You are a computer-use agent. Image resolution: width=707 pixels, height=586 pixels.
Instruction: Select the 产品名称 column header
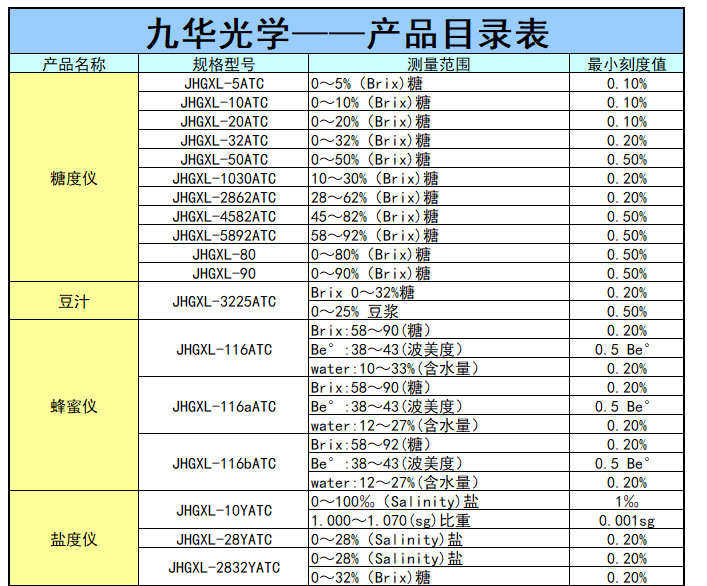click(74, 64)
